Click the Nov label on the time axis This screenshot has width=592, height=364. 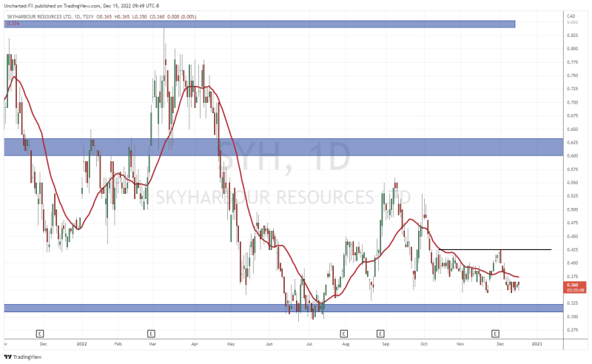coord(460,344)
